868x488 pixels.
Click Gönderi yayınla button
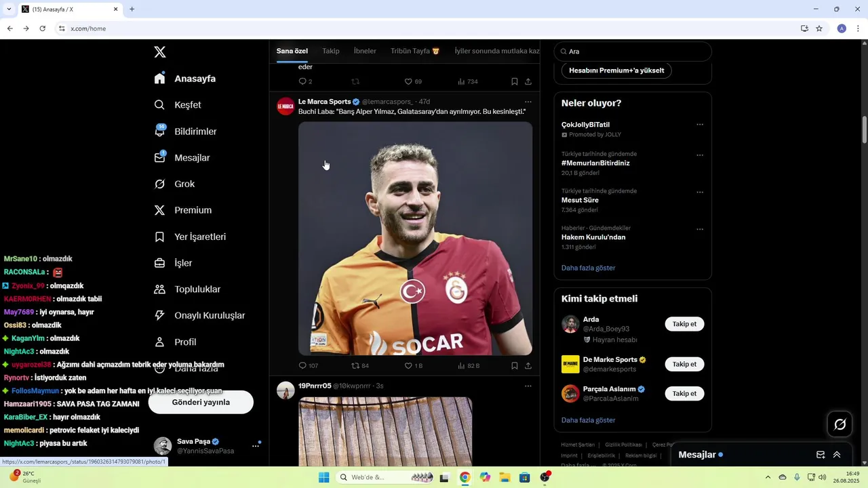tap(201, 402)
